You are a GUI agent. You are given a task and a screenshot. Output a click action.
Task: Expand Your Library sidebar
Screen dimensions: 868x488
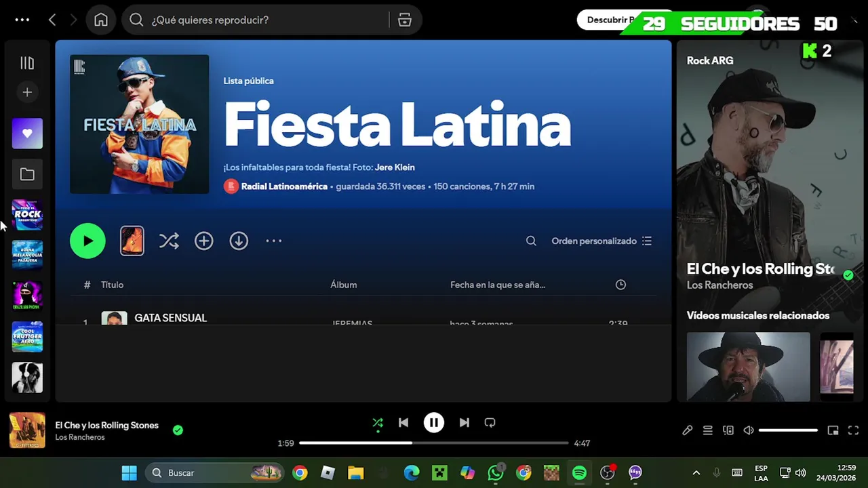pos(27,63)
